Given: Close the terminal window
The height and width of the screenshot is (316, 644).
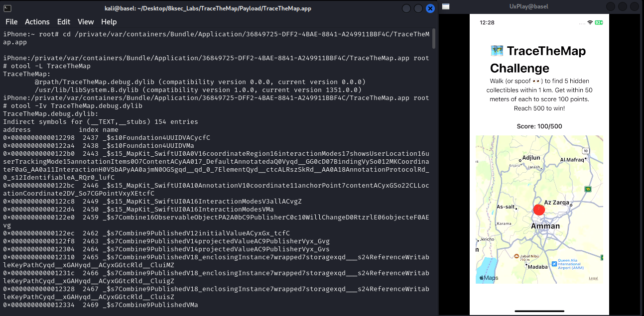Looking at the screenshot, I should pos(430,8).
